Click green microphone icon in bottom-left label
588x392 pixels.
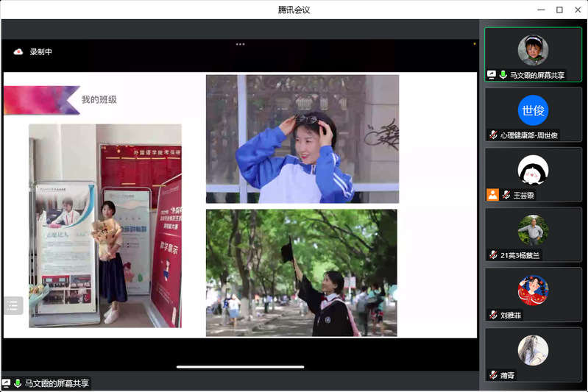(x=18, y=383)
